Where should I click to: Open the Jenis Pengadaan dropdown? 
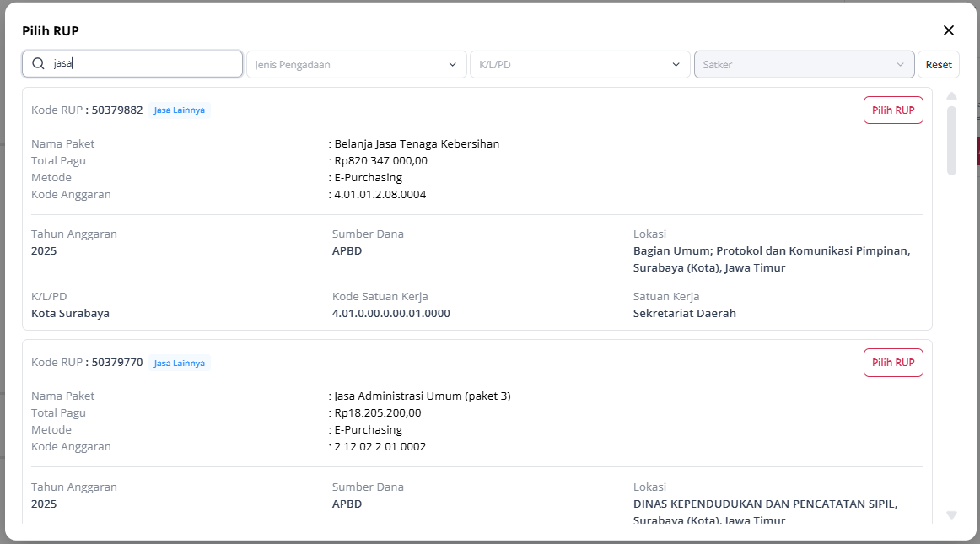point(346,64)
